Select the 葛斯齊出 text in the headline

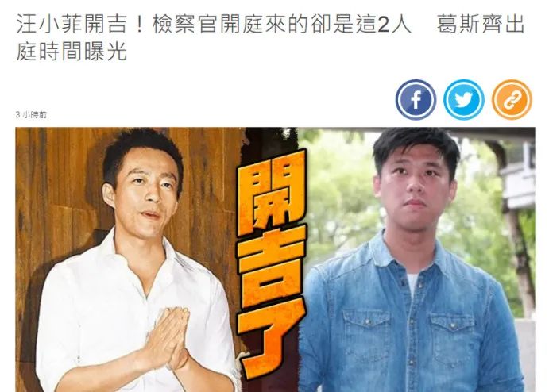[481, 24]
